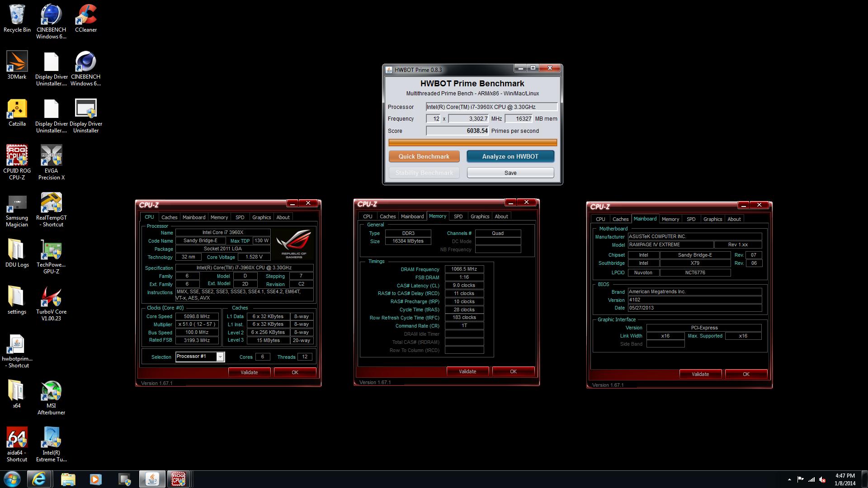Open Memory tab in the Mainboard window
Screen dimensions: 868x488
(x=670, y=219)
